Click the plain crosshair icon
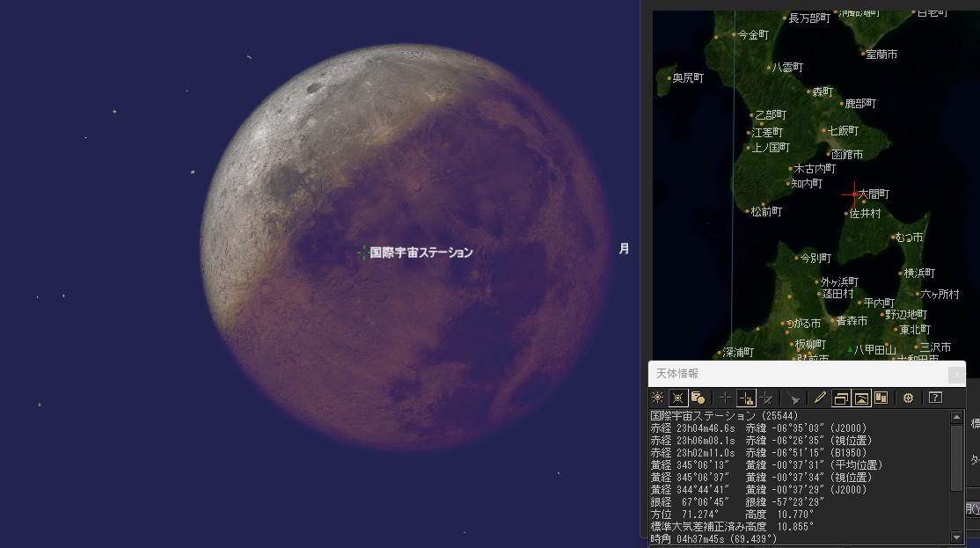 [x=725, y=398]
